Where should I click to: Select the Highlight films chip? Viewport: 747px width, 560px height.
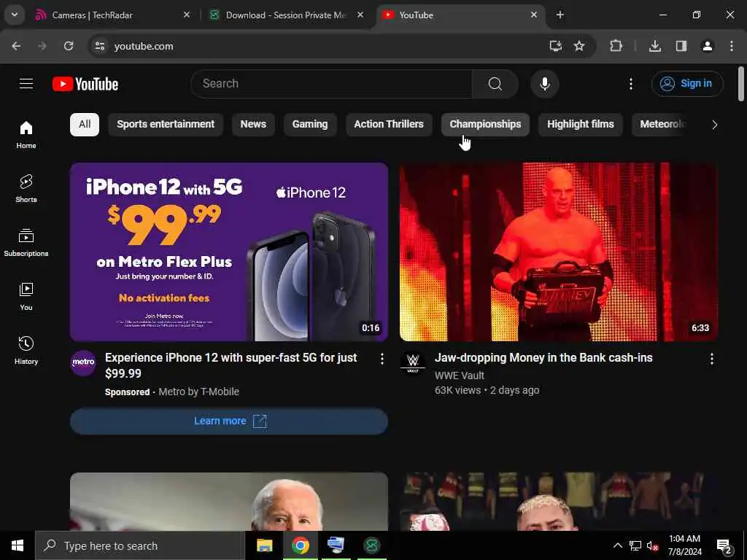click(x=580, y=124)
